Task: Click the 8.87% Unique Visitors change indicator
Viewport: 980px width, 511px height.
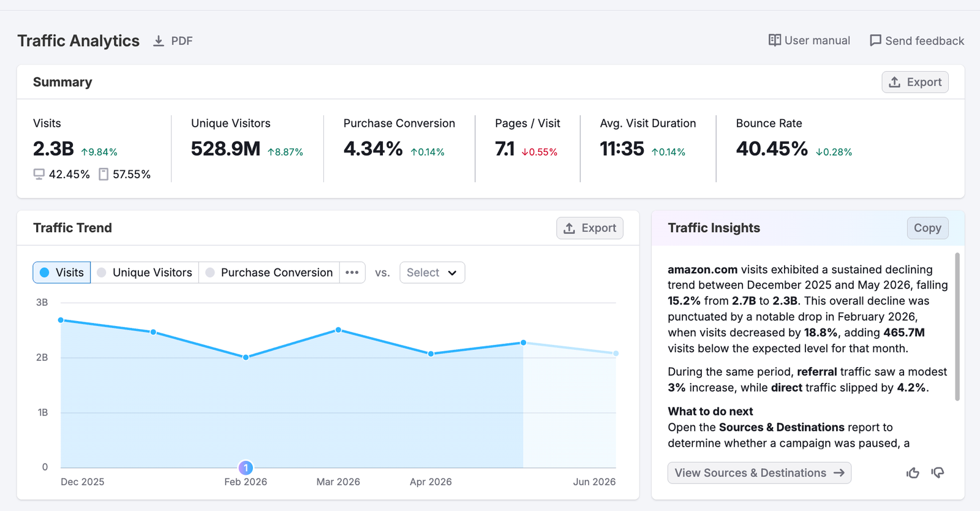Action: click(285, 152)
